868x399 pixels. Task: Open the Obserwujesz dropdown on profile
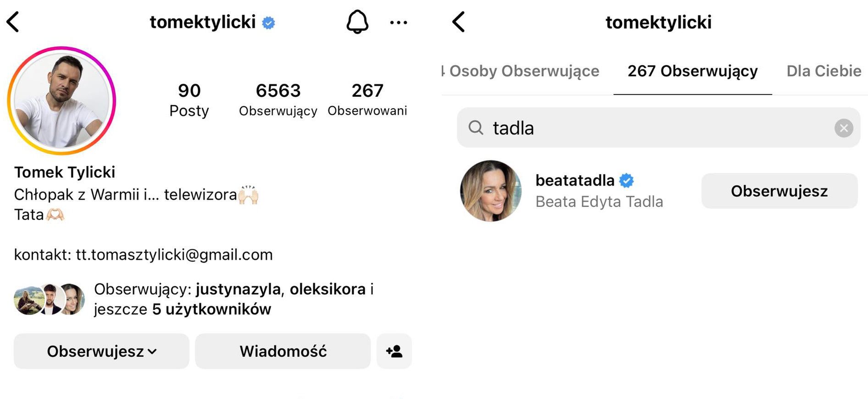(x=101, y=351)
